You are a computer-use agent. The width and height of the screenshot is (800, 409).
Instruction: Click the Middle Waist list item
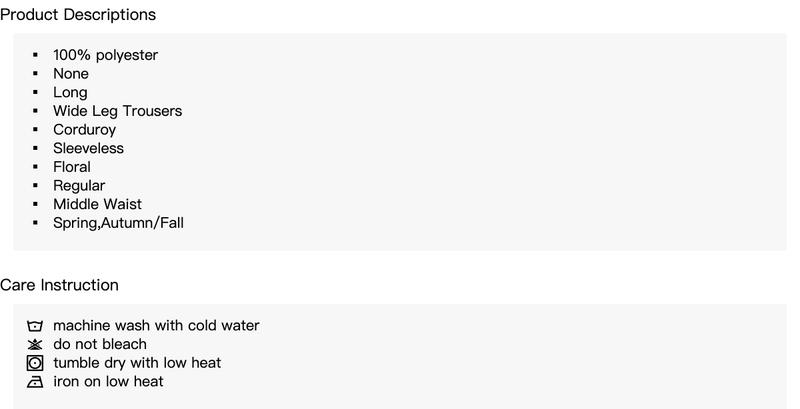coord(97,204)
